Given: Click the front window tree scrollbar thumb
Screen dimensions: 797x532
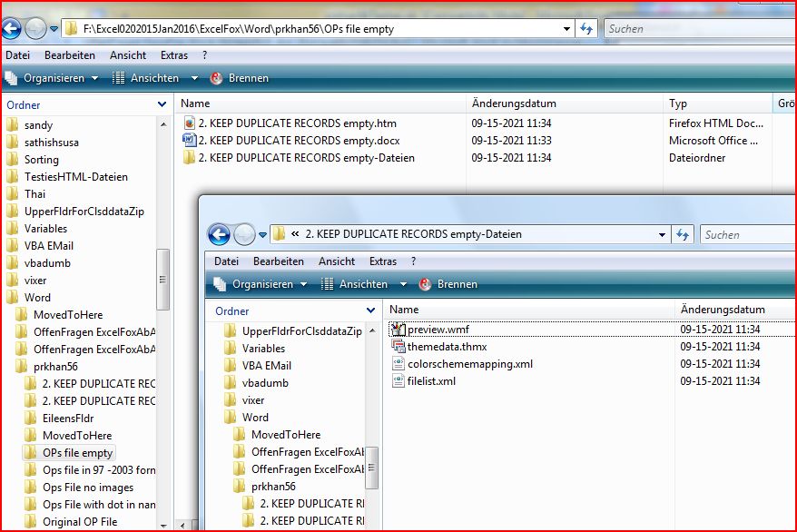Looking at the screenshot, I should 371,468.
